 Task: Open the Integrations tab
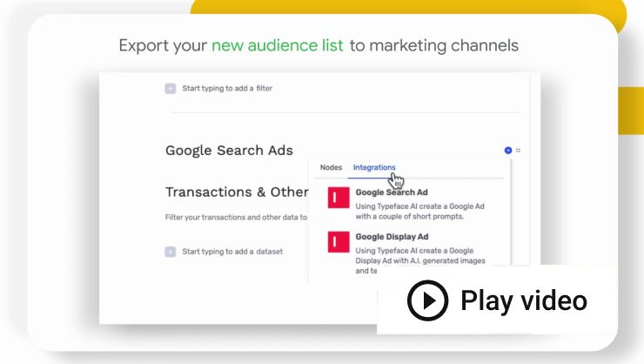tap(374, 167)
